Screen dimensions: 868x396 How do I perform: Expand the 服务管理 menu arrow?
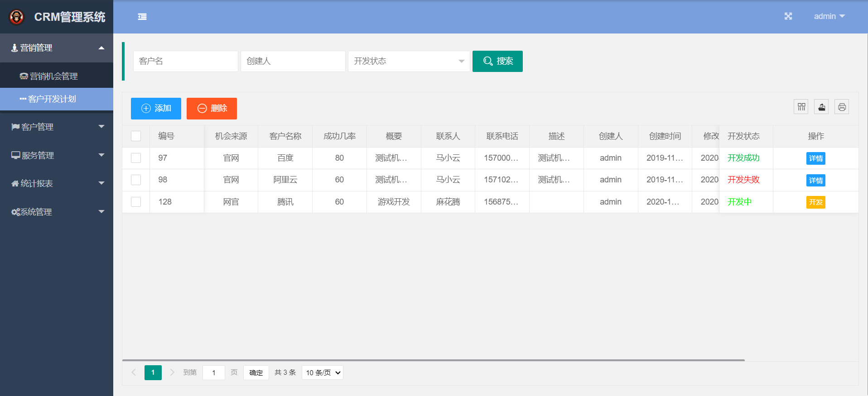tap(101, 155)
